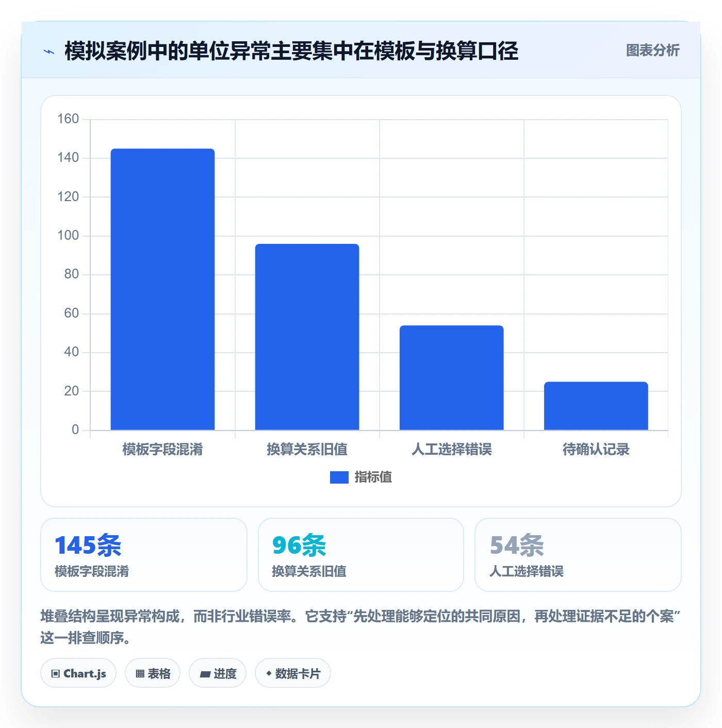Viewport: 722px width, 728px height.
Task: Click the 人工选择错误 x-axis label
Action: pos(451,450)
